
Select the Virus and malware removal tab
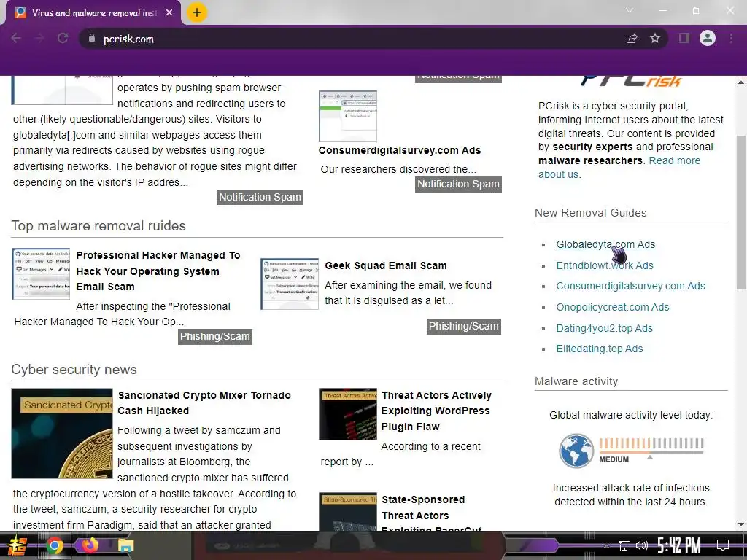tap(93, 13)
